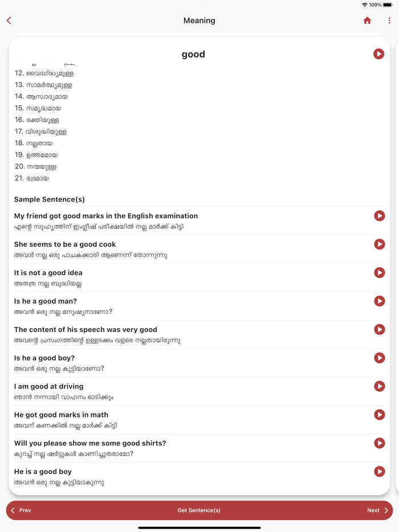The image size is (399, 532).
Task: Navigate back using the red back arrow
Action: (x=9, y=21)
